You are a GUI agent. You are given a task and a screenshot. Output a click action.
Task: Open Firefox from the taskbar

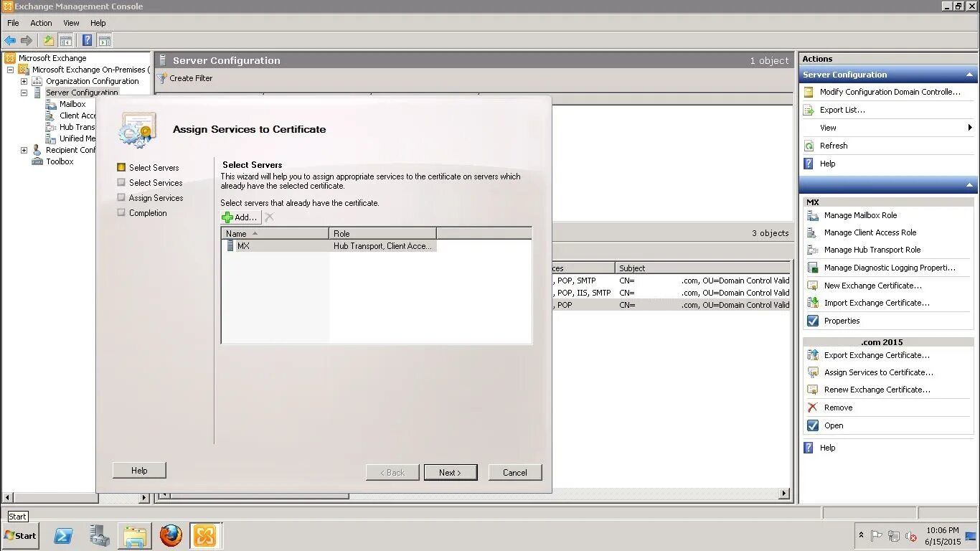coord(171,535)
